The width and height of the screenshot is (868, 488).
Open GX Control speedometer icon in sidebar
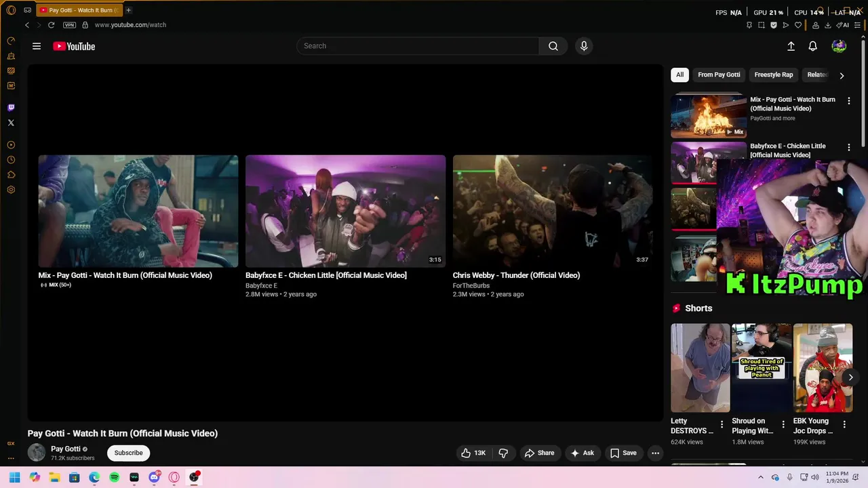(x=11, y=41)
